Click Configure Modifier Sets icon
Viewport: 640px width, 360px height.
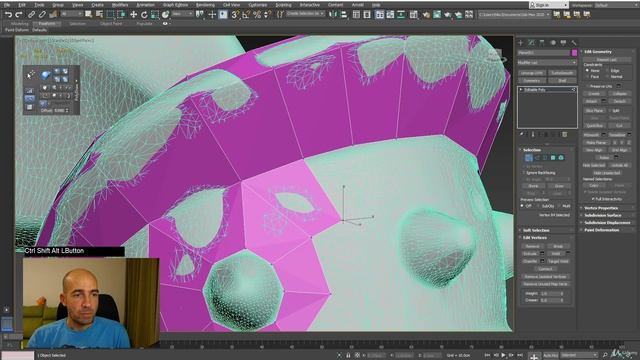point(564,134)
